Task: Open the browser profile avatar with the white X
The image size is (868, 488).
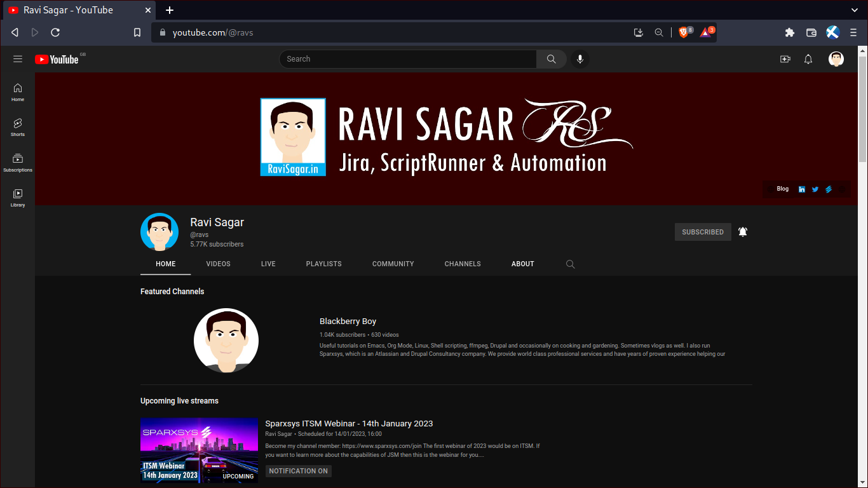Action: (x=833, y=32)
